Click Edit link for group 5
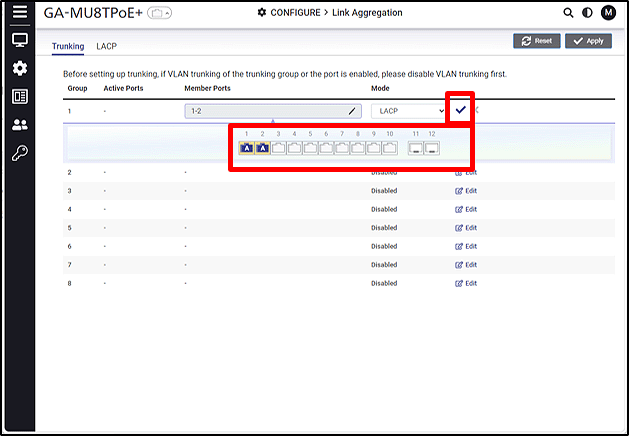The width and height of the screenshot is (629, 436). (466, 228)
